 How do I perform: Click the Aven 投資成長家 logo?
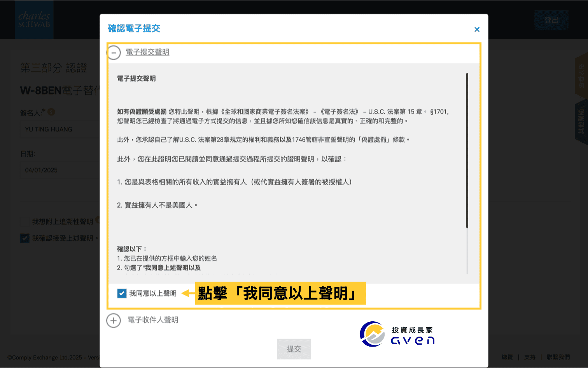(x=397, y=335)
